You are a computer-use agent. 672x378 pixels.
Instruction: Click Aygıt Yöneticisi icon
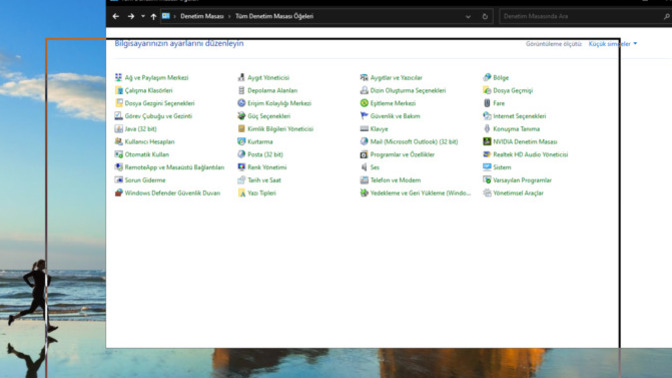click(x=242, y=78)
